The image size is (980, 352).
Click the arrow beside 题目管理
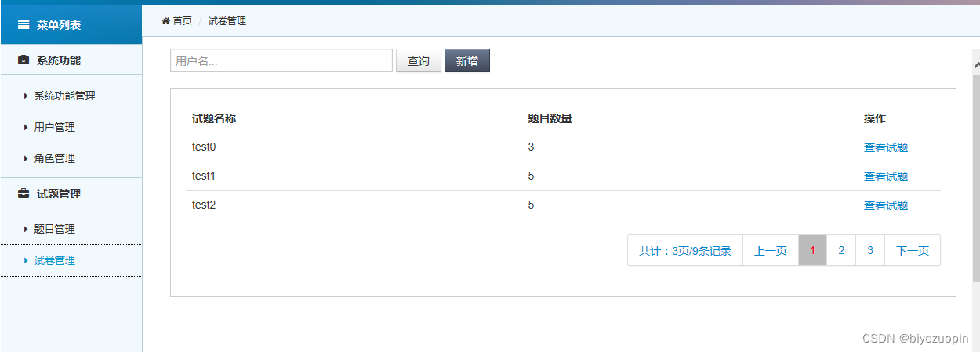coord(26,229)
